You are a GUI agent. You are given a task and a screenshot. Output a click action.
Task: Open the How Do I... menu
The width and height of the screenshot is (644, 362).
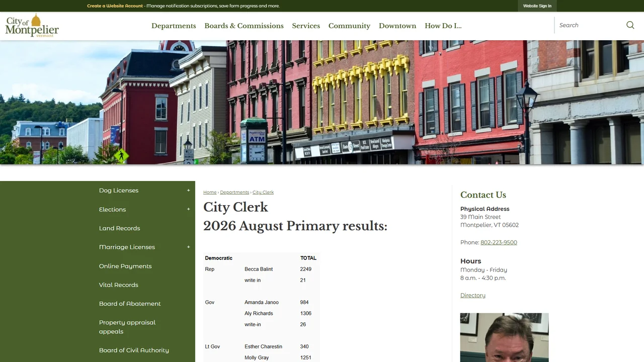pos(443,26)
